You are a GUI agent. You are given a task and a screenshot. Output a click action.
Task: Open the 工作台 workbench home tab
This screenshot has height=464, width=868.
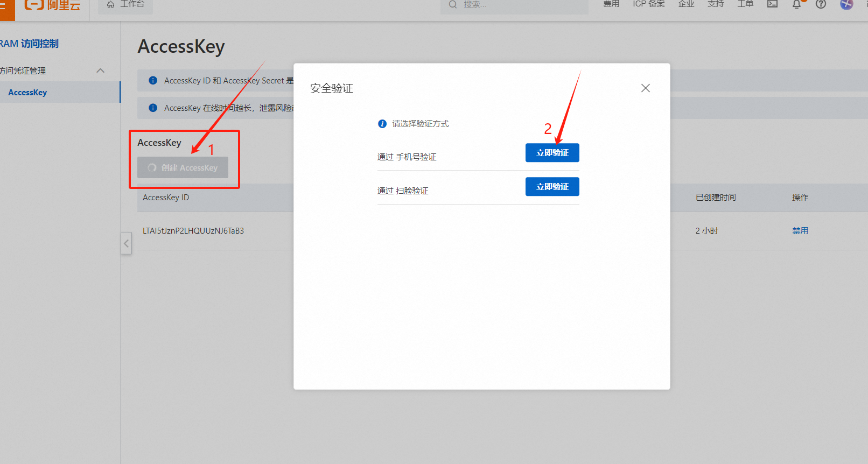(125, 5)
